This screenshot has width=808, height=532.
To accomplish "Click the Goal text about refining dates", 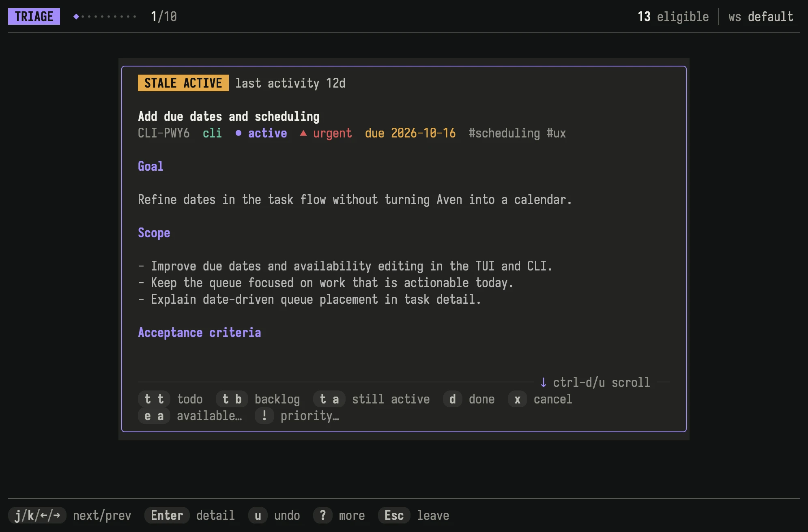I will pos(355,199).
